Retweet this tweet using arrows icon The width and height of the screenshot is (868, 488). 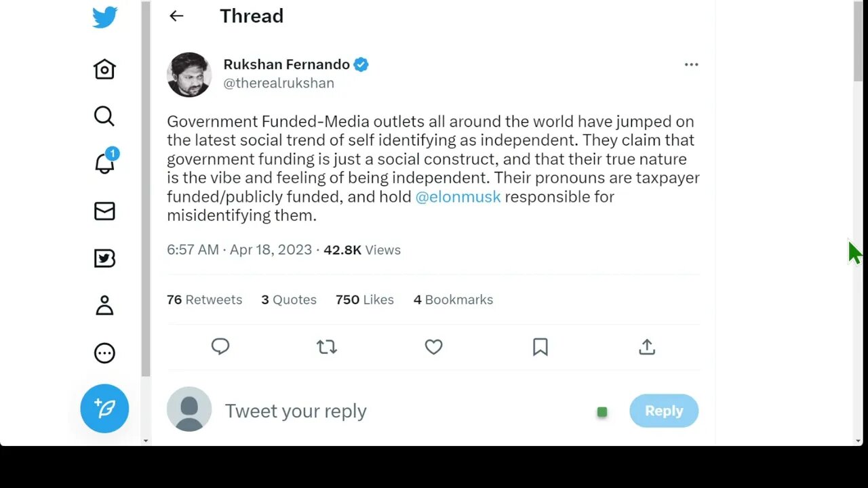327,347
